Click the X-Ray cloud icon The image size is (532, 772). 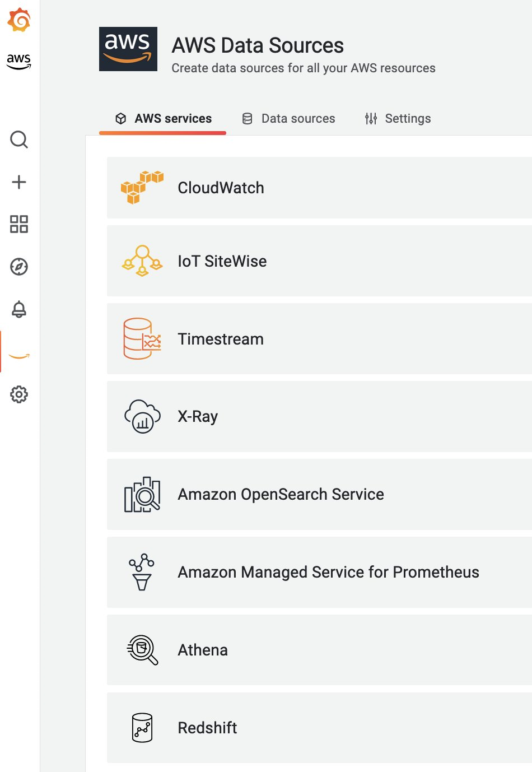click(141, 416)
